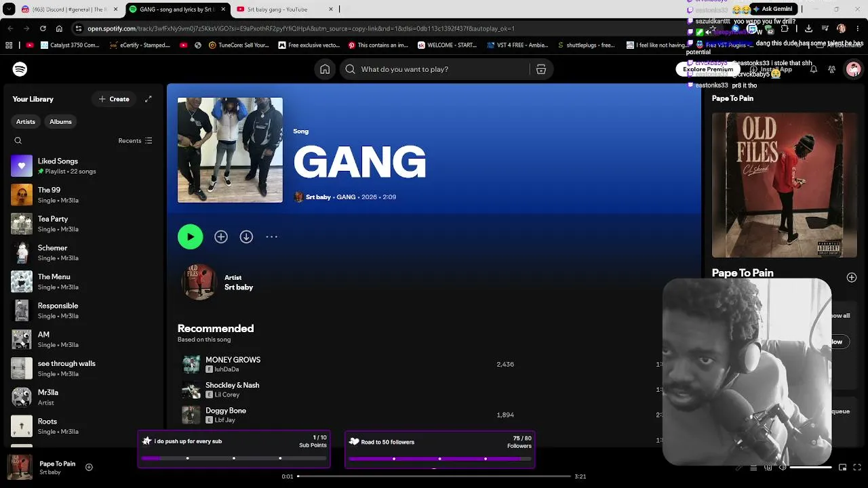Open more options (three dots) for GANG
This screenshot has height=488, width=868.
pyautogui.click(x=271, y=237)
